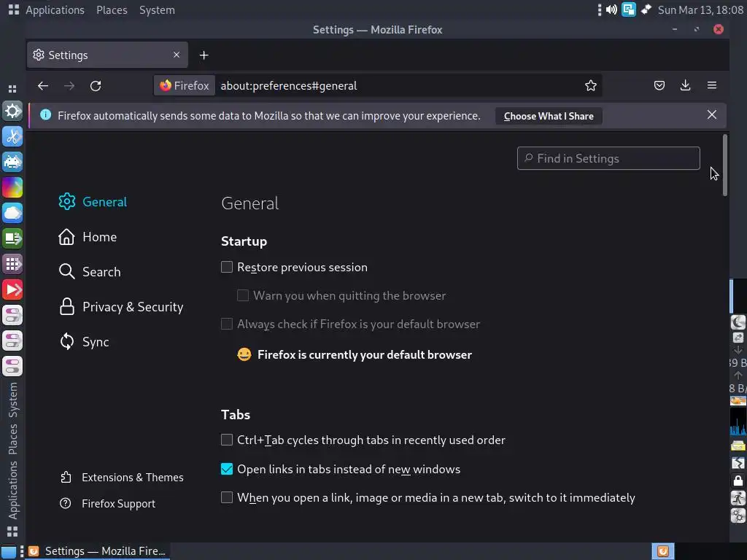Image resolution: width=747 pixels, height=560 pixels.
Task: Click the settings page vertical scrollbar
Action: coord(725,166)
